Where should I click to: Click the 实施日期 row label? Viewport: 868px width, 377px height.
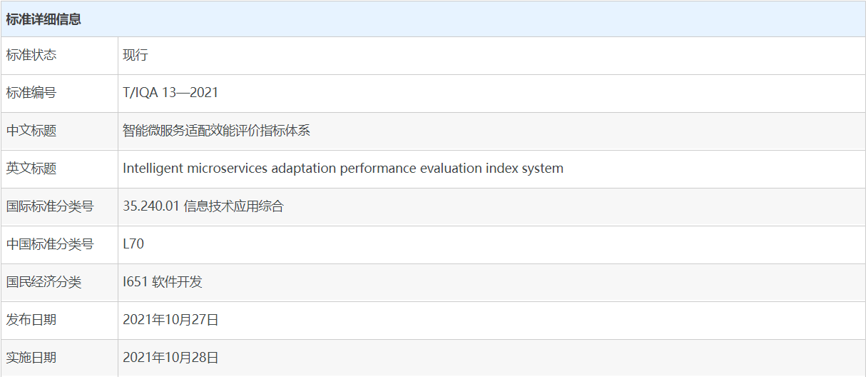coord(31,358)
